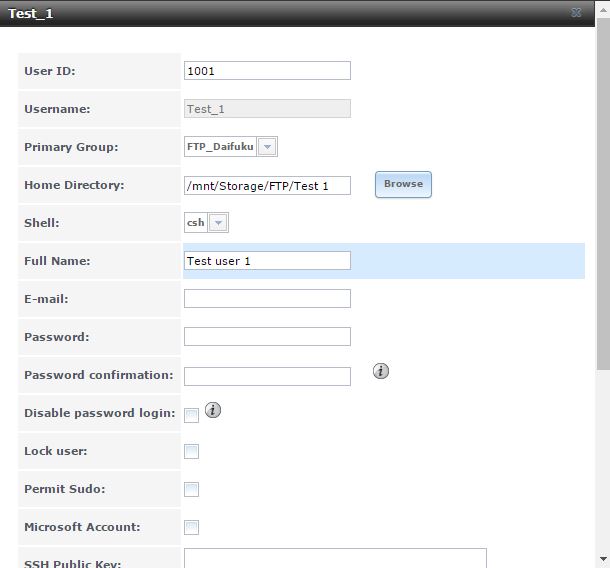Click scrollbar up arrow
This screenshot has width=610, height=568.
tap(603, 10)
